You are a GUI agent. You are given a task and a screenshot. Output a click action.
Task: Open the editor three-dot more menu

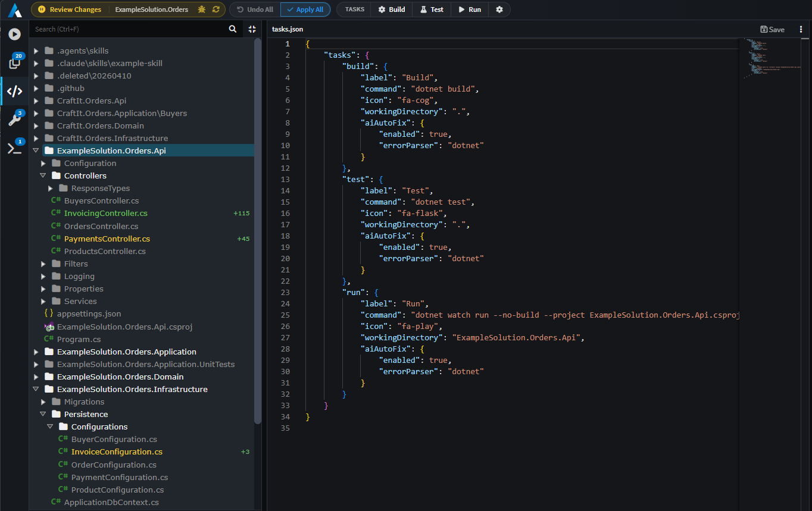801,29
